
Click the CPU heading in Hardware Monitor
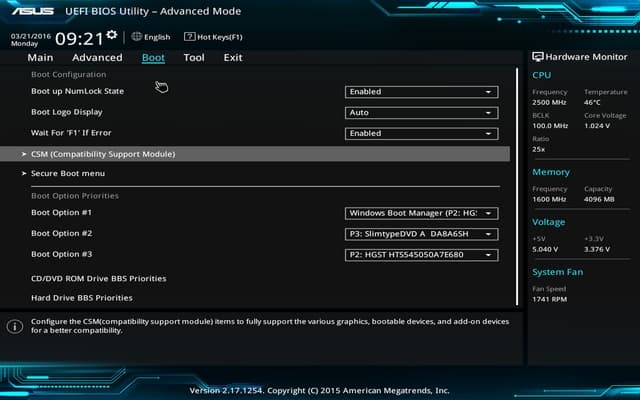tap(542, 75)
